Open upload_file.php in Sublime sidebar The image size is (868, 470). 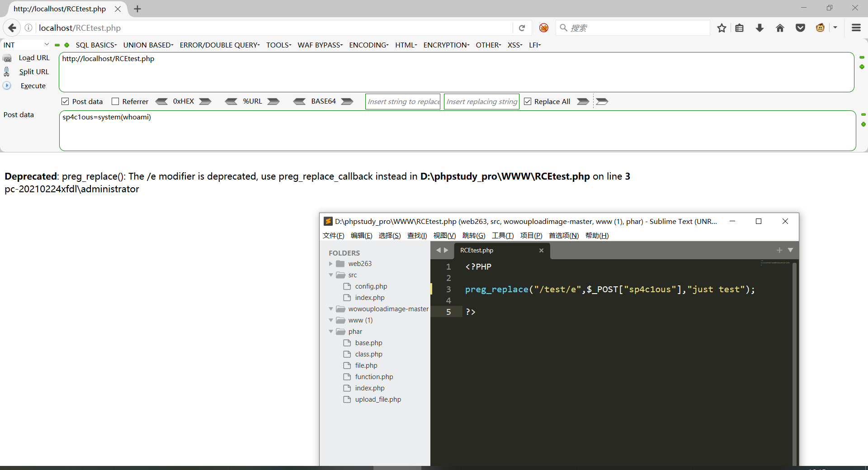tap(378, 399)
